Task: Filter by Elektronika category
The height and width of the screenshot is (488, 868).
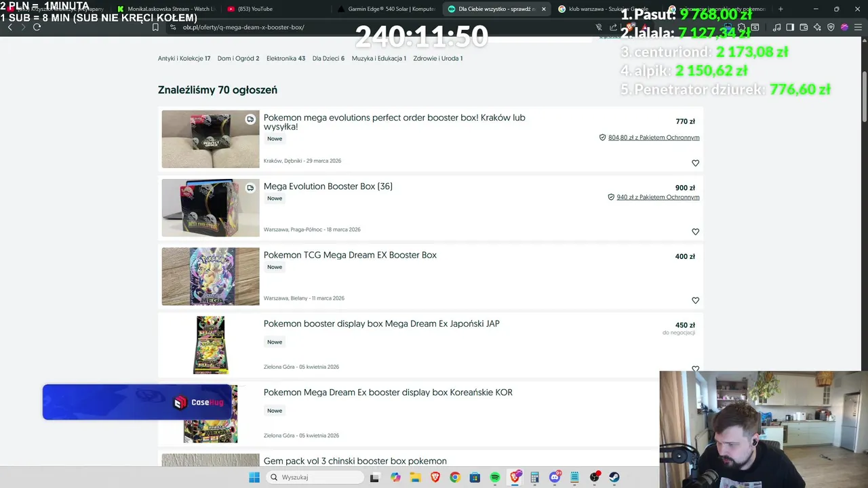Action: click(x=285, y=58)
